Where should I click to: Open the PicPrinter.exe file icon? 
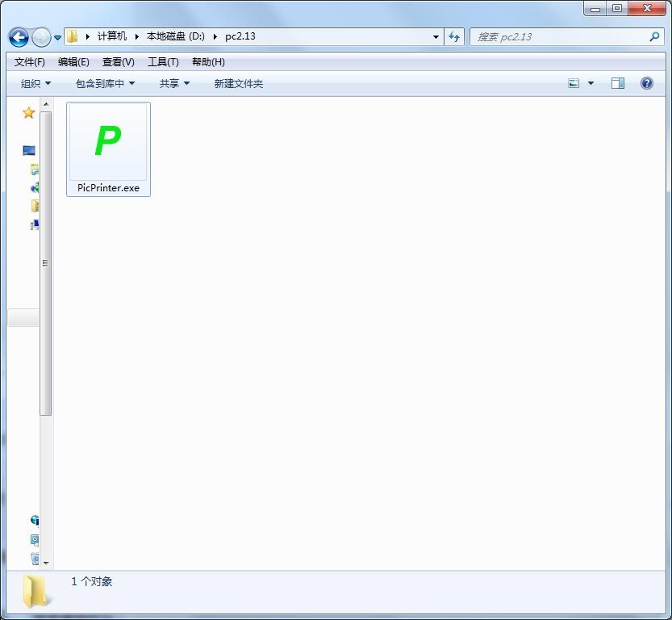pyautogui.click(x=108, y=142)
